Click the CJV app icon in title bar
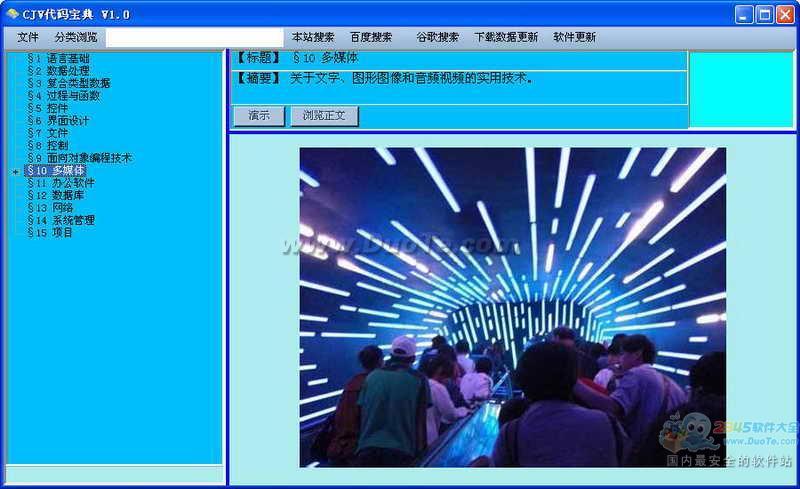 point(12,14)
